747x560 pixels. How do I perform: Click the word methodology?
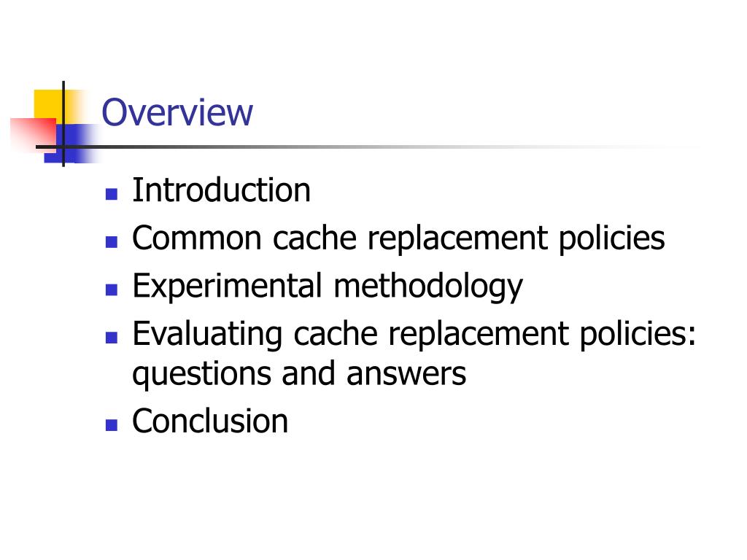[x=428, y=287]
